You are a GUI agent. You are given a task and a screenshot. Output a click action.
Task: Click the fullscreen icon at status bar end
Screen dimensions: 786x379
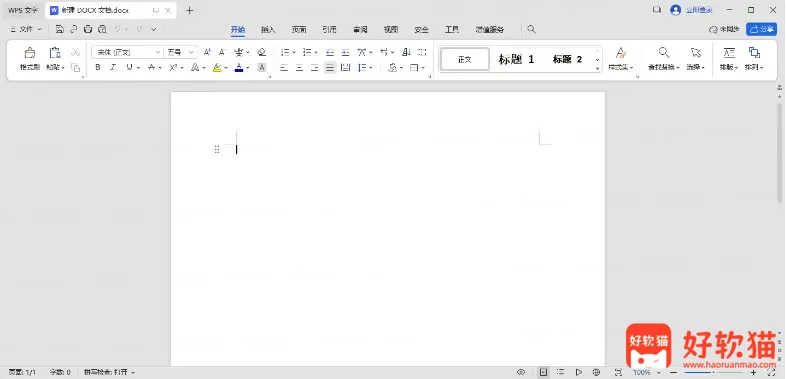click(771, 372)
